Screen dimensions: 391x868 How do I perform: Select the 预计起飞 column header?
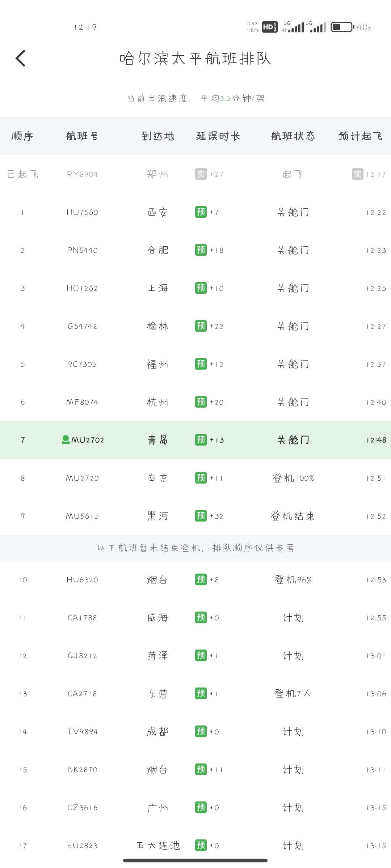coord(361,136)
